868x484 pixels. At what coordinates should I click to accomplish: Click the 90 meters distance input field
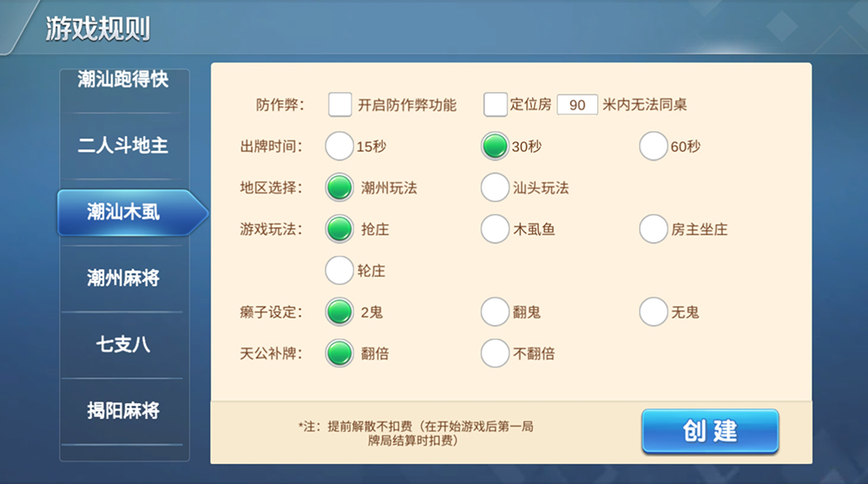coord(576,105)
